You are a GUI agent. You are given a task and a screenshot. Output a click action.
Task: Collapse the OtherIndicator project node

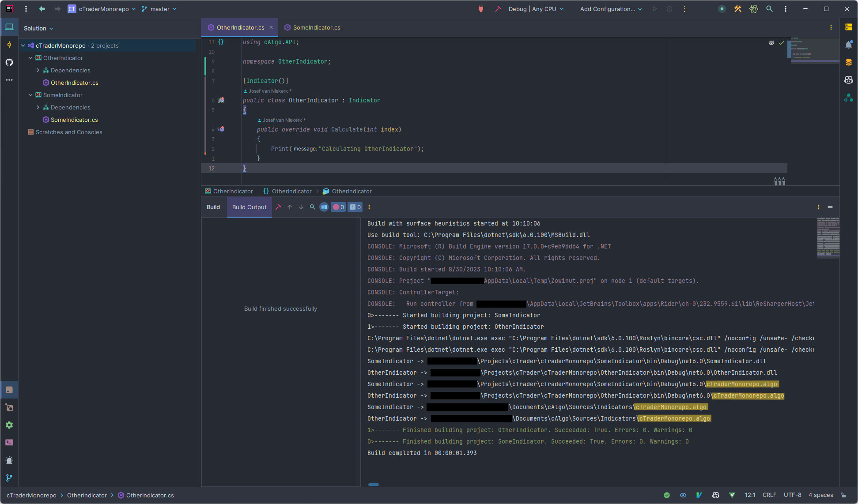coord(30,58)
